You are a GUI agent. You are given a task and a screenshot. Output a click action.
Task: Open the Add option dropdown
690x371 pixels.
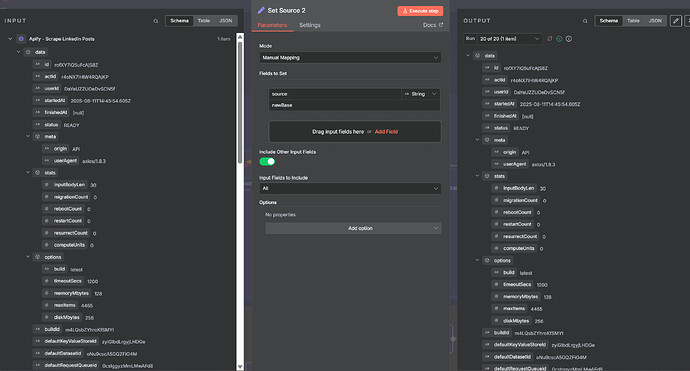click(x=353, y=228)
